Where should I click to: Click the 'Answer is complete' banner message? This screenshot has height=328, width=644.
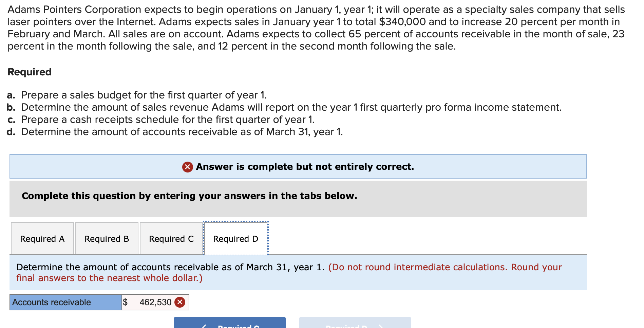(304, 167)
